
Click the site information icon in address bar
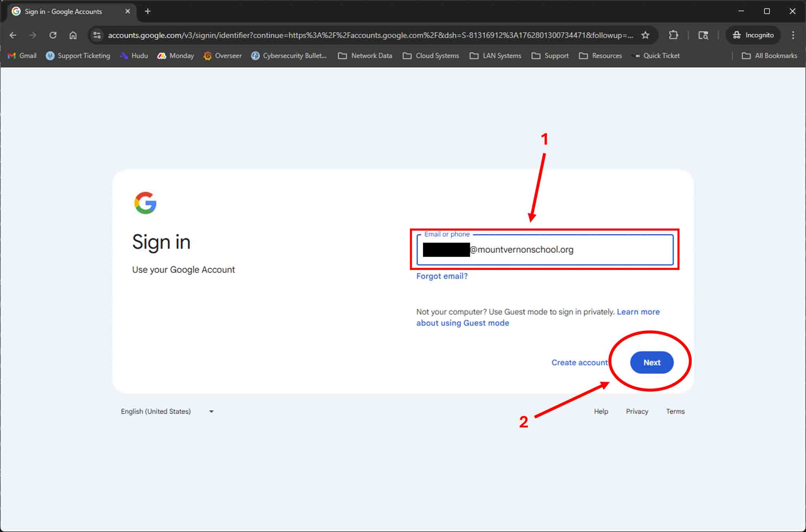(97, 35)
